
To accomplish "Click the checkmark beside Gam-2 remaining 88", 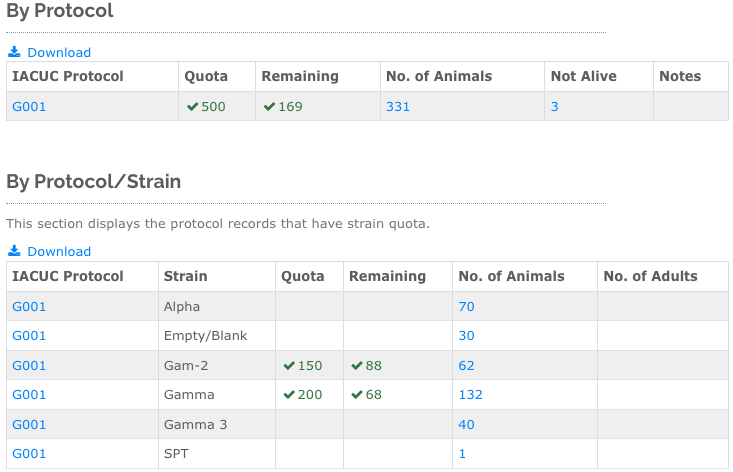I will [x=357, y=365].
